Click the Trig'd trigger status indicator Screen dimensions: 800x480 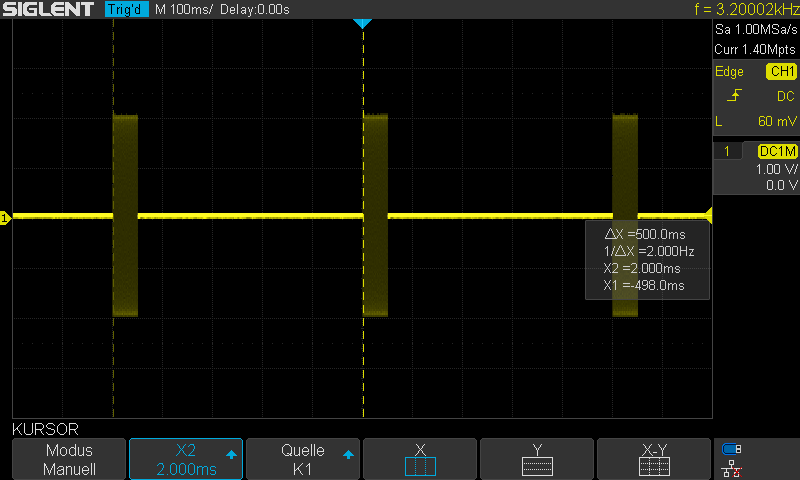pos(127,9)
